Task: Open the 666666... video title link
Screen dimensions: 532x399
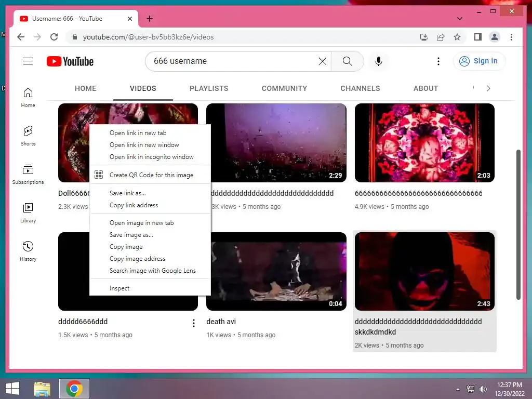Action: coord(418,193)
